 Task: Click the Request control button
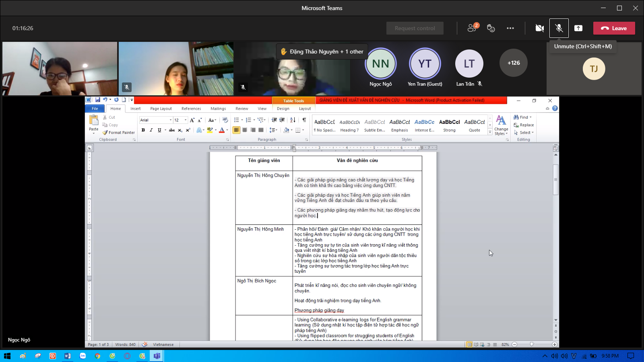(415, 28)
